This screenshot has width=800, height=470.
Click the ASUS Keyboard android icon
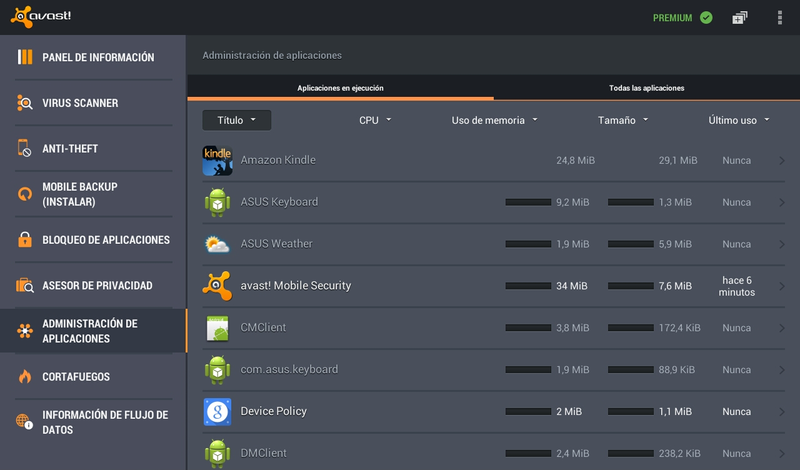(217, 202)
